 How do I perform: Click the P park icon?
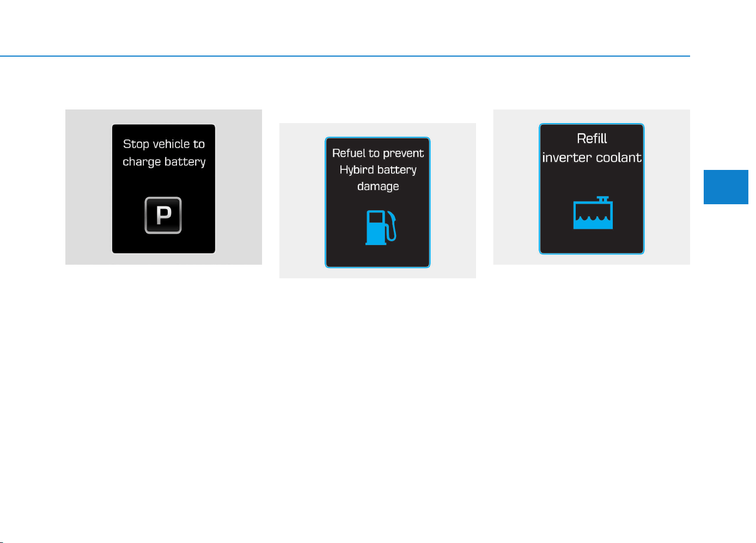coord(163,215)
